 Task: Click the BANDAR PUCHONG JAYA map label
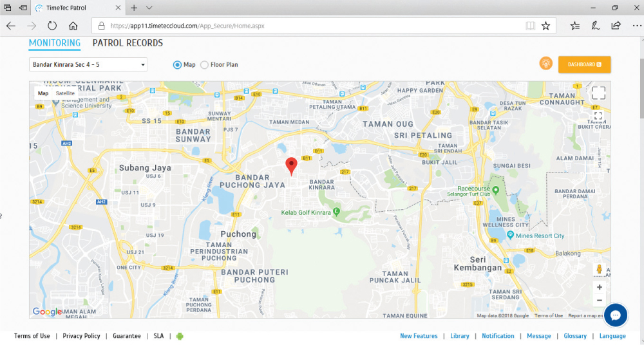point(252,181)
